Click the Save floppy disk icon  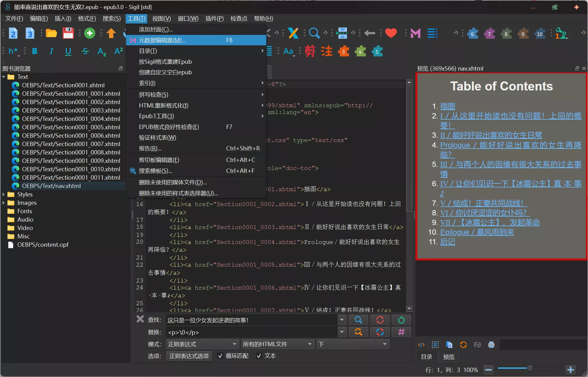(68, 33)
